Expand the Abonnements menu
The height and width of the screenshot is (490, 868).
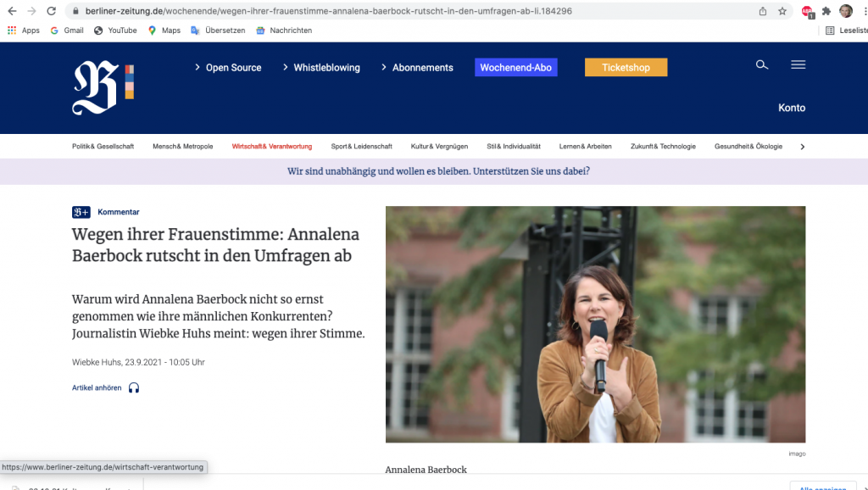(417, 68)
